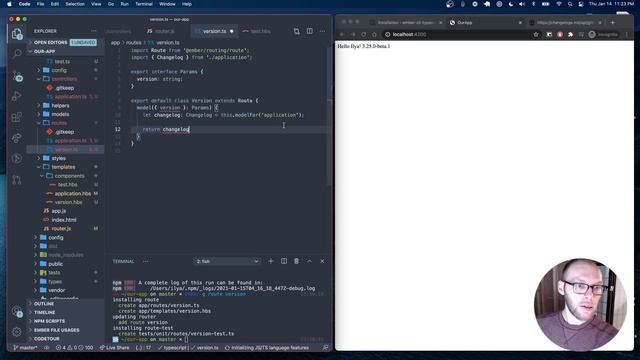Open the Terminal menu in the menu bar

(x=144, y=4)
